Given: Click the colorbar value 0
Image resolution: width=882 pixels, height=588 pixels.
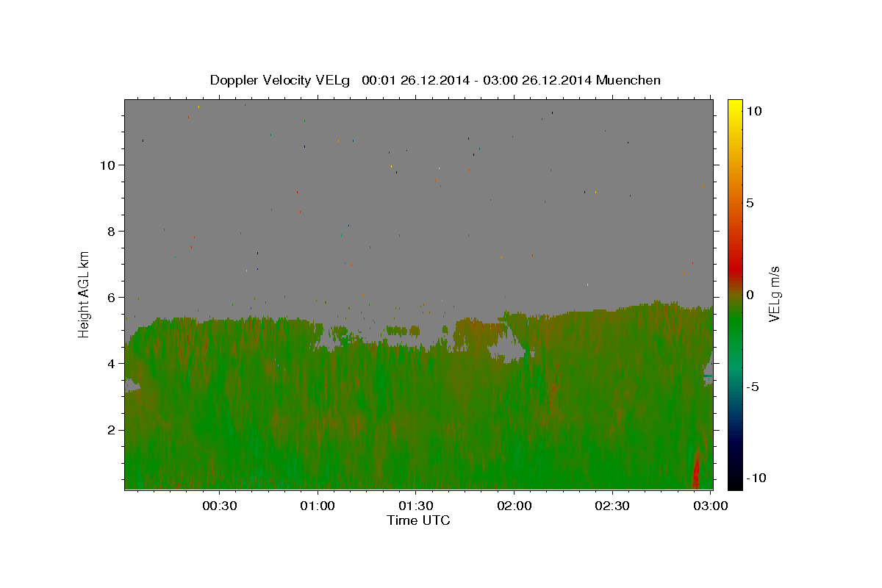Looking at the screenshot, I should [x=750, y=295].
